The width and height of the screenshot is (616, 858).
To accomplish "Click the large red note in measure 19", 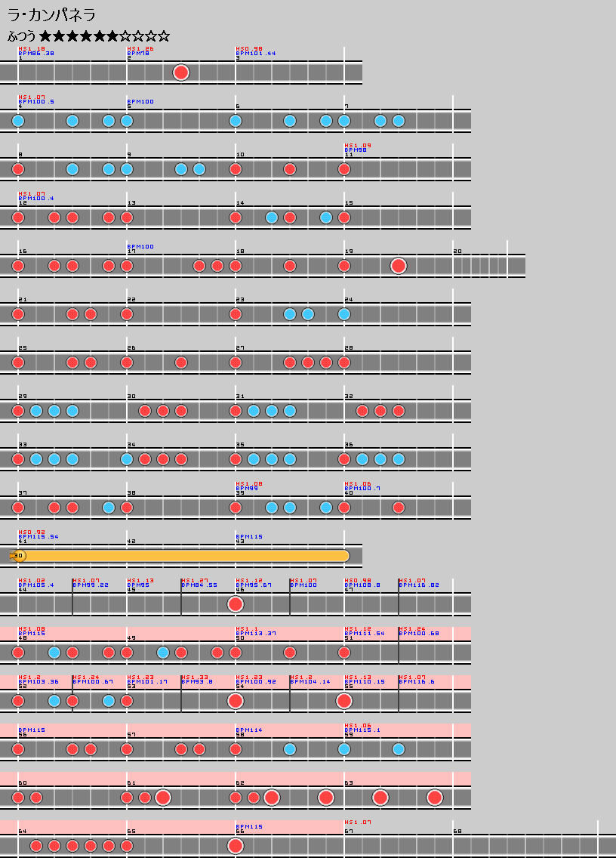I will (399, 266).
